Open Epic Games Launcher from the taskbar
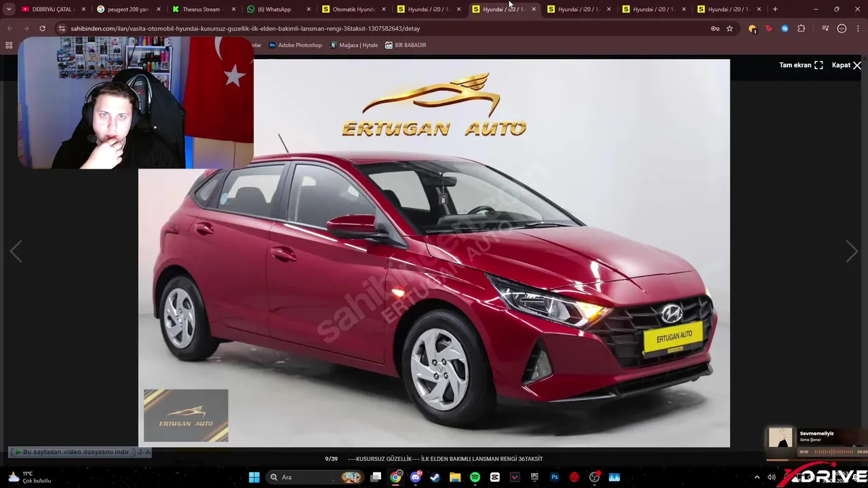868x488 pixels. coord(534,477)
